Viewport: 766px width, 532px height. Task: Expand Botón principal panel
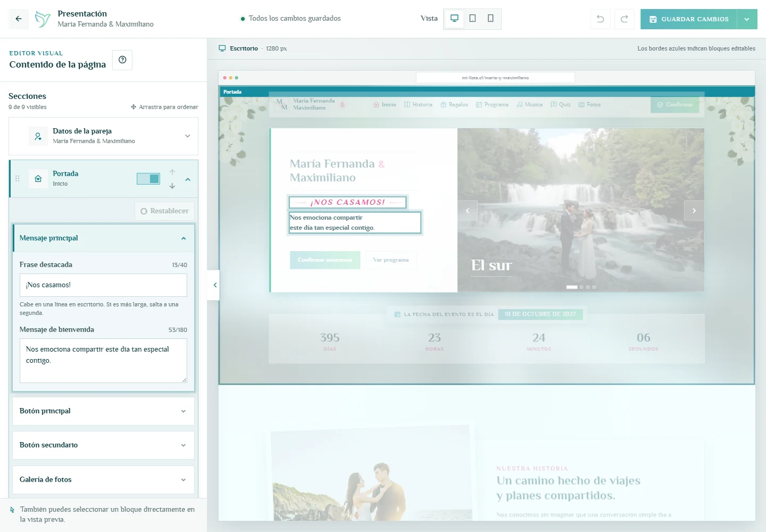tap(103, 411)
